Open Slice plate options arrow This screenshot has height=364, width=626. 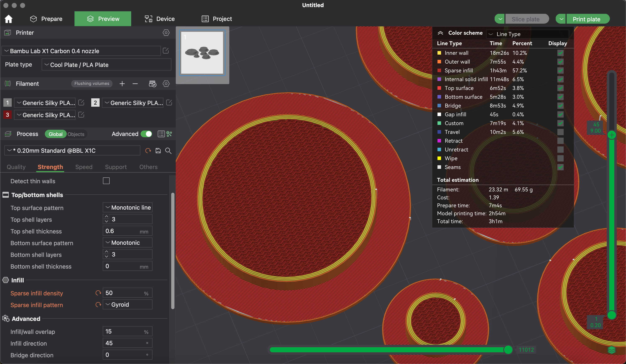tap(500, 19)
